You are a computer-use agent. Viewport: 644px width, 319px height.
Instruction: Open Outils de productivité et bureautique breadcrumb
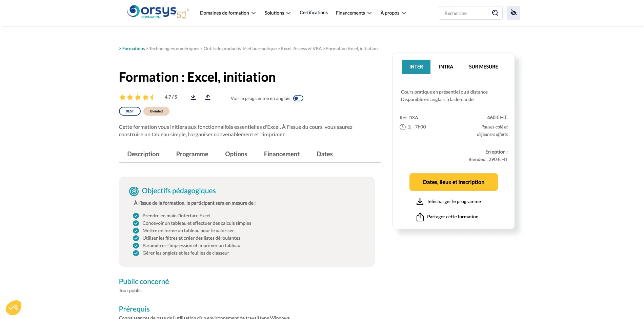point(240,49)
